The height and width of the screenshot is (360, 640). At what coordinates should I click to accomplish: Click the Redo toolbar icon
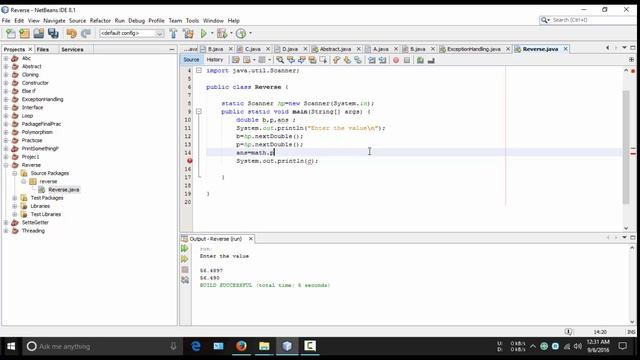click(x=86, y=33)
